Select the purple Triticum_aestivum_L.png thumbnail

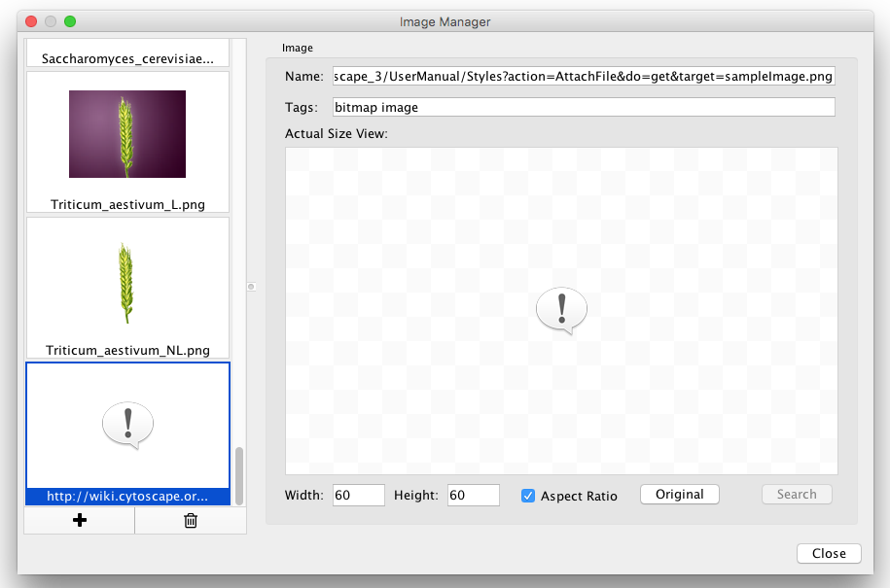127,134
